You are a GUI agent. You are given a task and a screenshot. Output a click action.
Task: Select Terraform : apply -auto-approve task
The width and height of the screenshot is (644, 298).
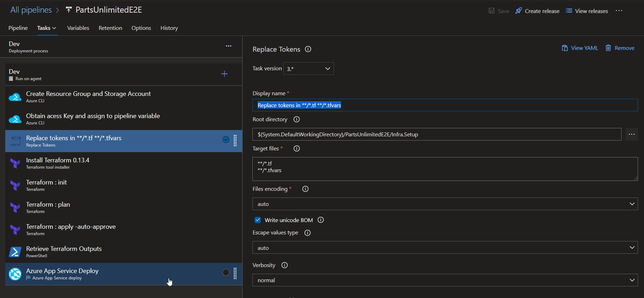pyautogui.click(x=123, y=230)
